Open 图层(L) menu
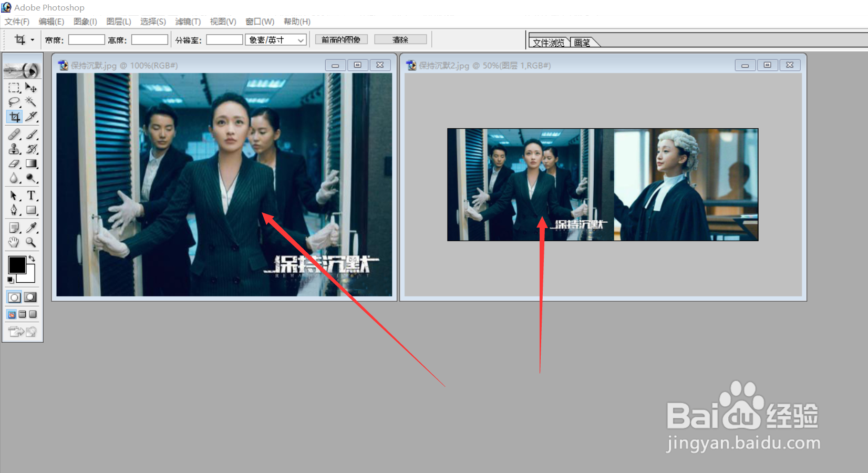Image resolution: width=868 pixels, height=473 pixels. (x=119, y=22)
